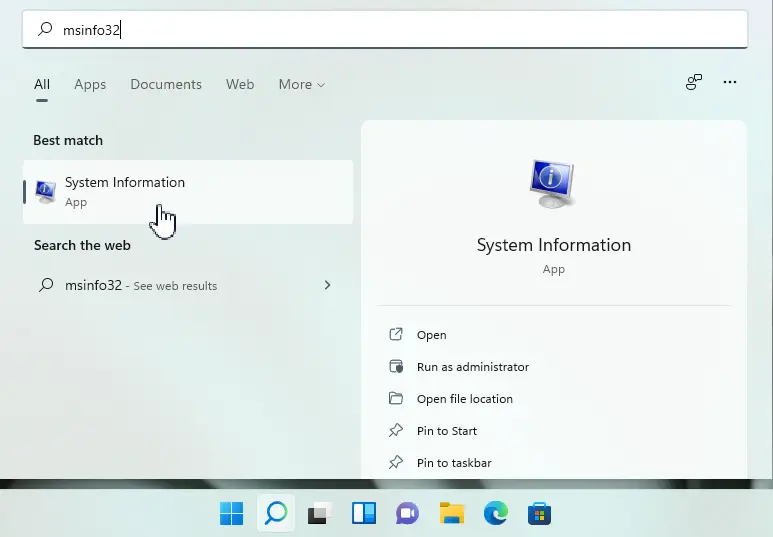Select Pin to taskbar
Viewport: 773px width, 537px height.
[x=454, y=463]
